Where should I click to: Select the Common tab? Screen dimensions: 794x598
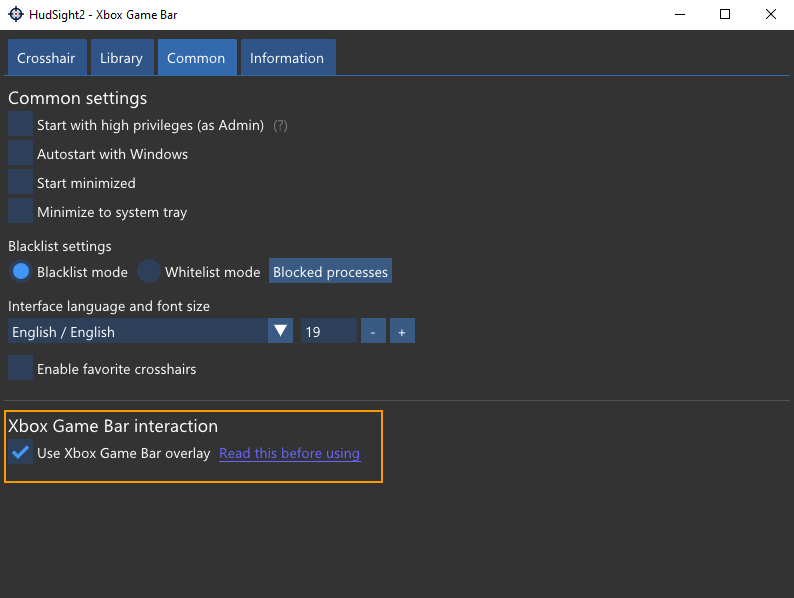[x=196, y=58]
